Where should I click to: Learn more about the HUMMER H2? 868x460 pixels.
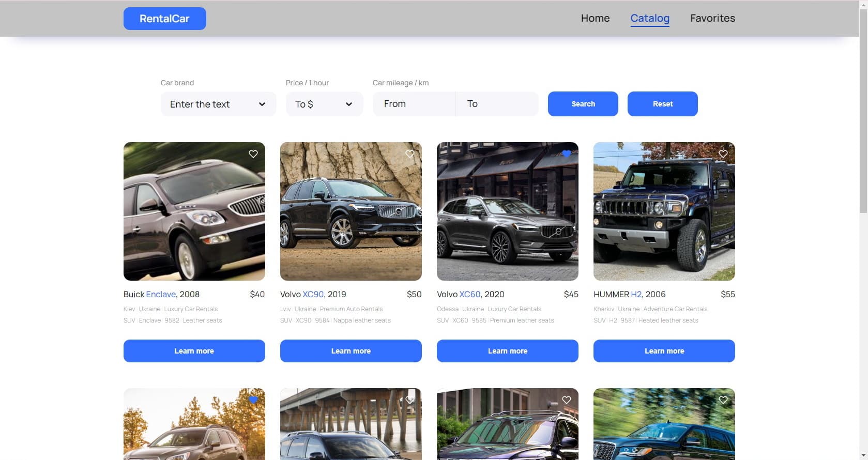tap(664, 351)
